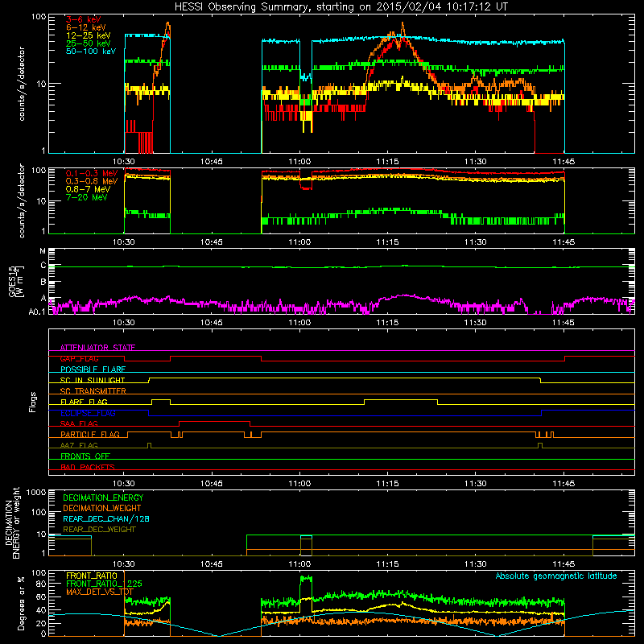Click the REAR_DEC_CHAN/128 legend label
This screenshot has width=644, height=644.
click(x=106, y=518)
